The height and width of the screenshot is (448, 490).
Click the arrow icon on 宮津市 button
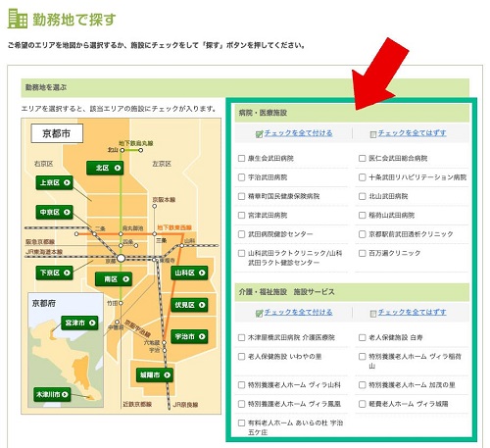92,323
